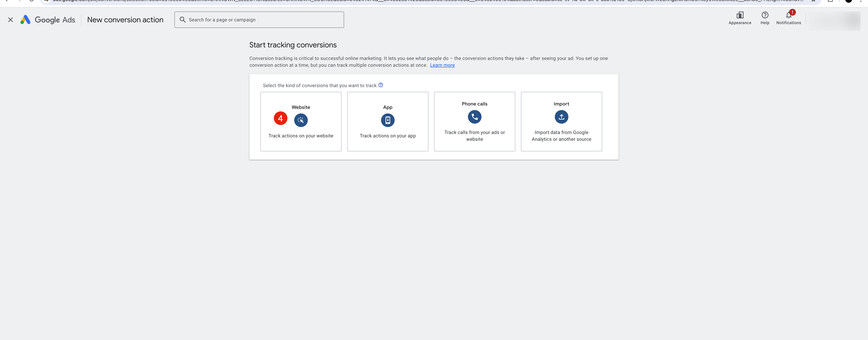Choose 'Track actions on your app' option
Screen dimensions: 868x340
tap(388, 136)
